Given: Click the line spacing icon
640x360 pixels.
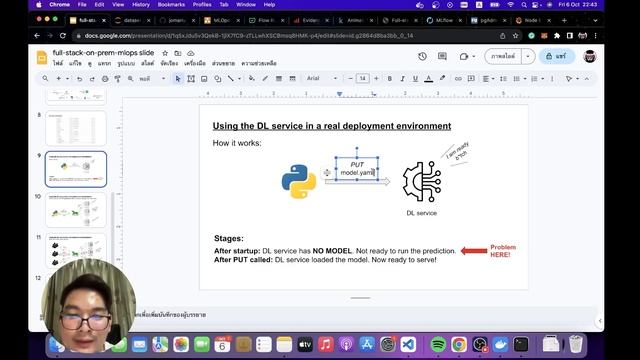Looking at the screenshot, I should pyautogui.click(x=503, y=78).
